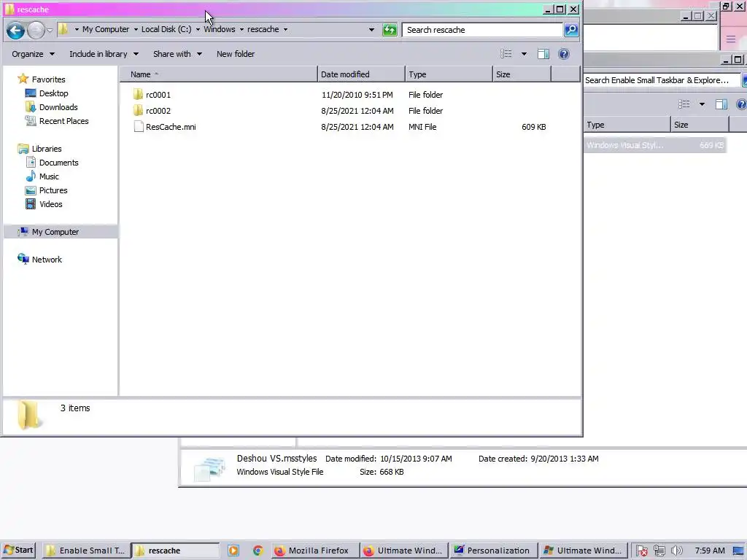Expand the arrow after Windows breadcrumb

click(x=241, y=29)
